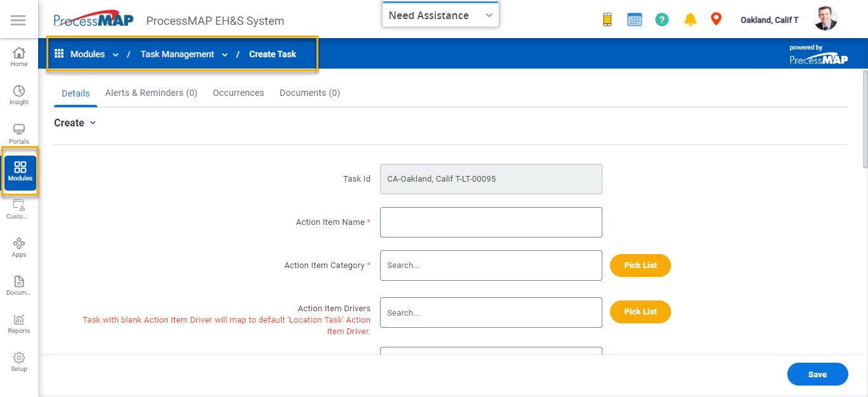The width and height of the screenshot is (868, 397).
Task: Click Oakland, Calif T location text
Action: 770,20
